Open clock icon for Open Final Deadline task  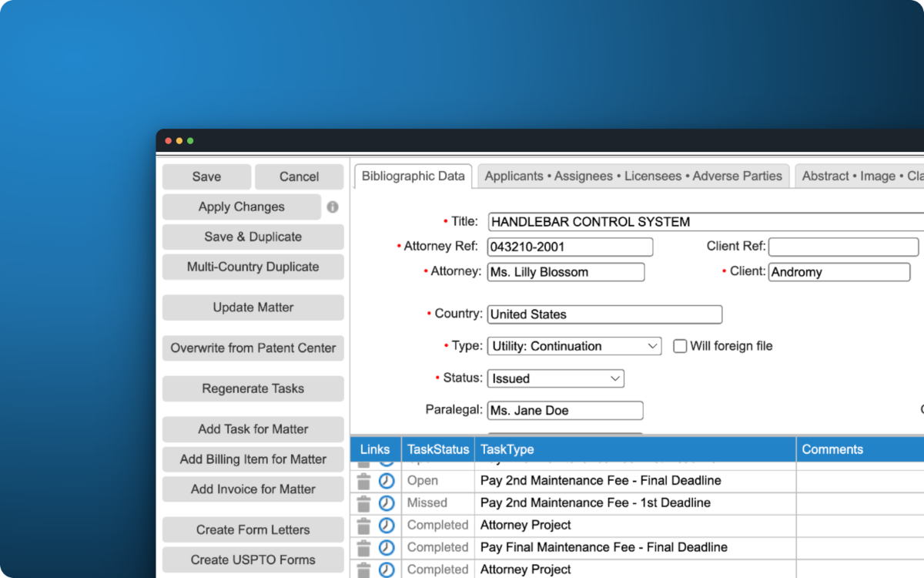(387, 481)
